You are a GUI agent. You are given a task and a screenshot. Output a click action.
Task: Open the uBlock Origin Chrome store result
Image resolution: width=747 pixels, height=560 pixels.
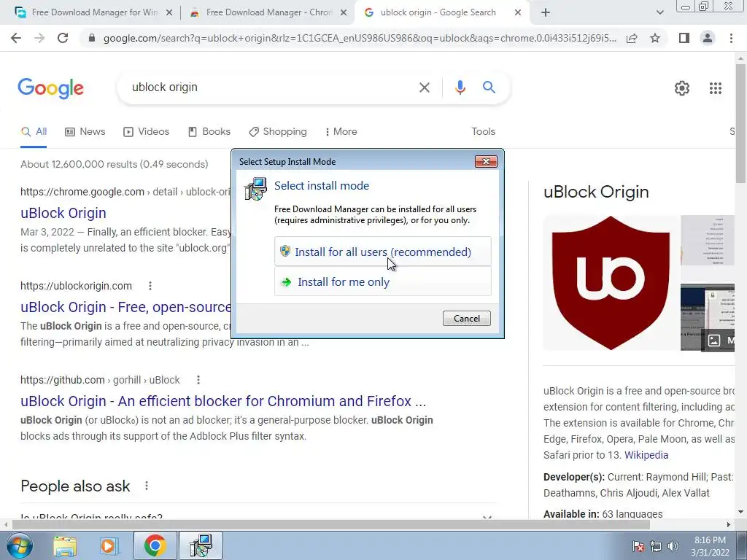[x=63, y=213]
